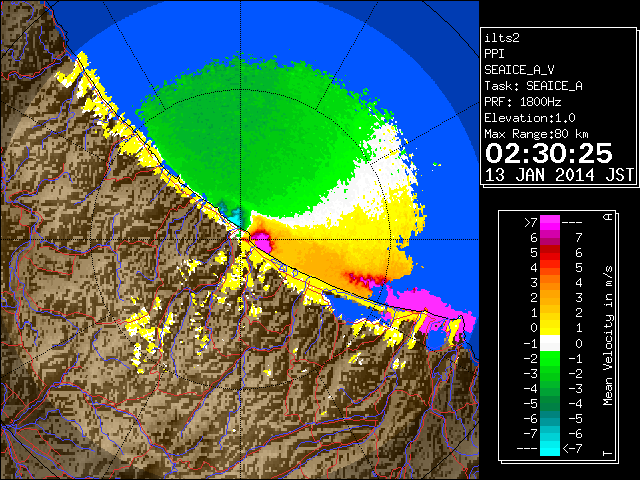Click the 'ilts2' site label

(x=502, y=38)
